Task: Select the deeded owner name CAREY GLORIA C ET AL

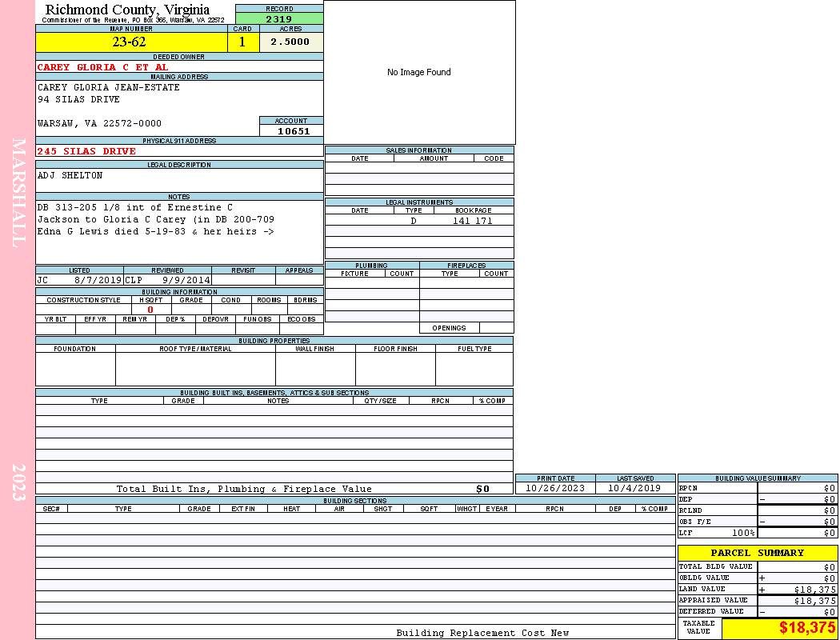Action: (x=102, y=67)
